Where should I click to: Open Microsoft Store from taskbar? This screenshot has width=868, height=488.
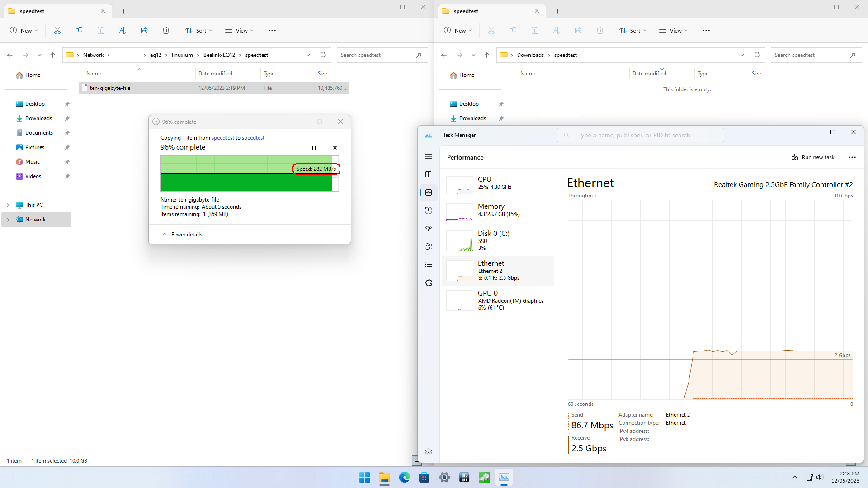[x=424, y=478]
